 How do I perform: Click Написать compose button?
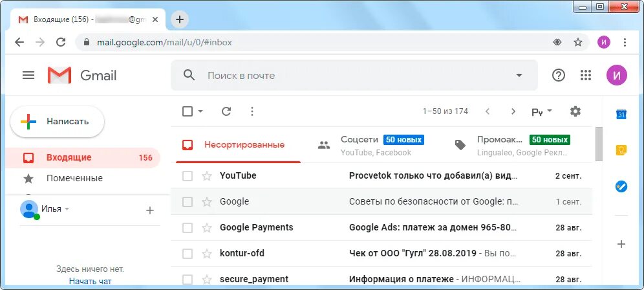click(57, 121)
